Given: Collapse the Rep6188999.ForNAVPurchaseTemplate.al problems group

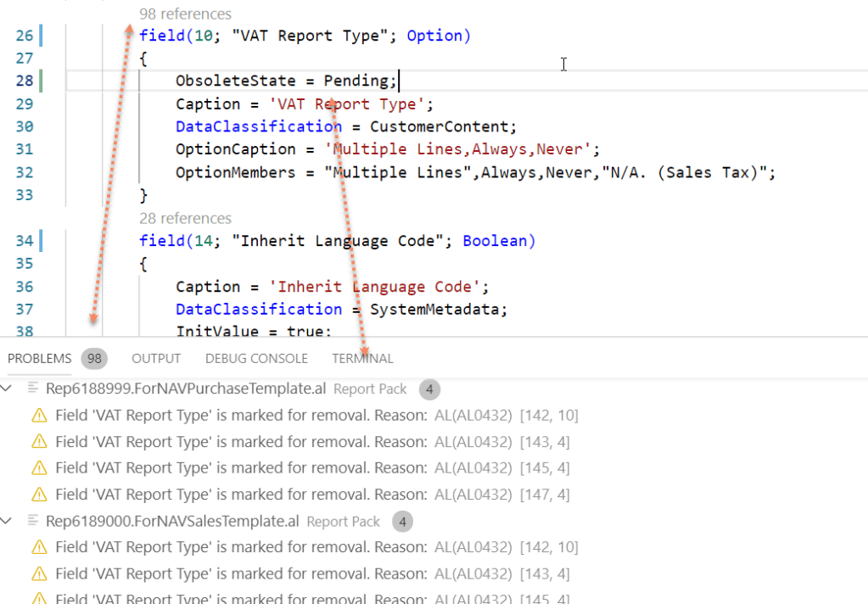Looking at the screenshot, I should pos(8,389).
